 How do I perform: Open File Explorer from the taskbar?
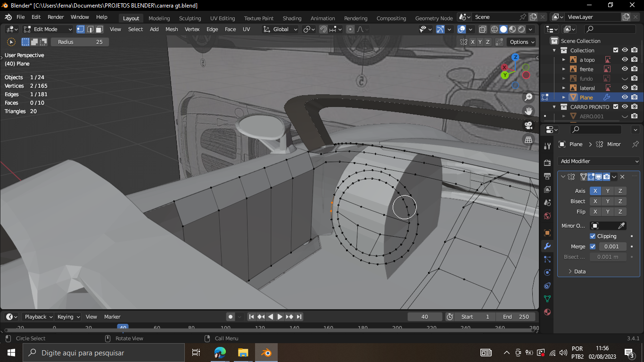tap(243, 353)
